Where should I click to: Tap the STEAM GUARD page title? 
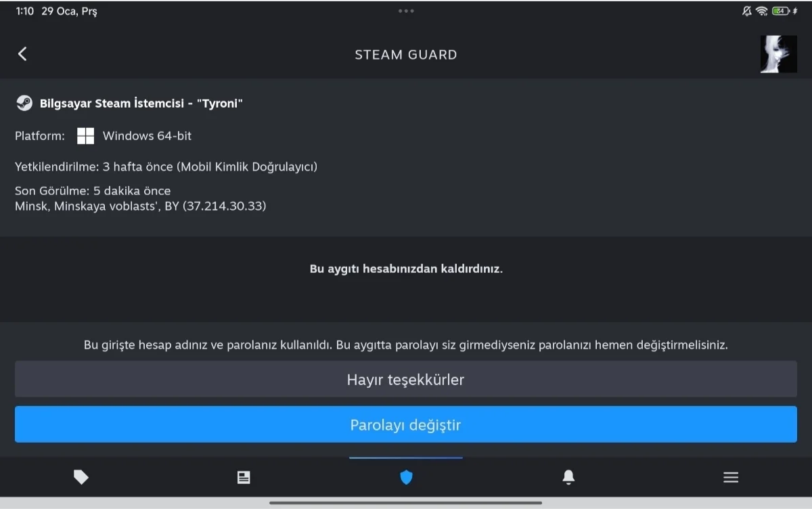406,55
